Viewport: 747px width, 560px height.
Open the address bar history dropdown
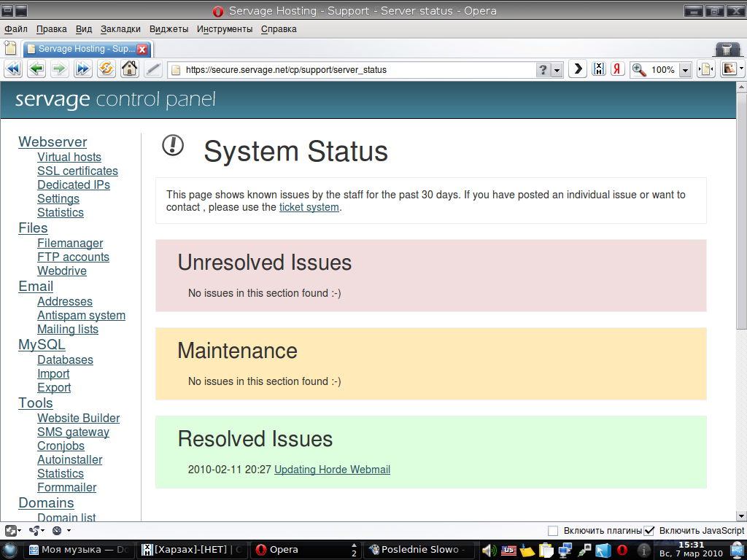[557, 70]
